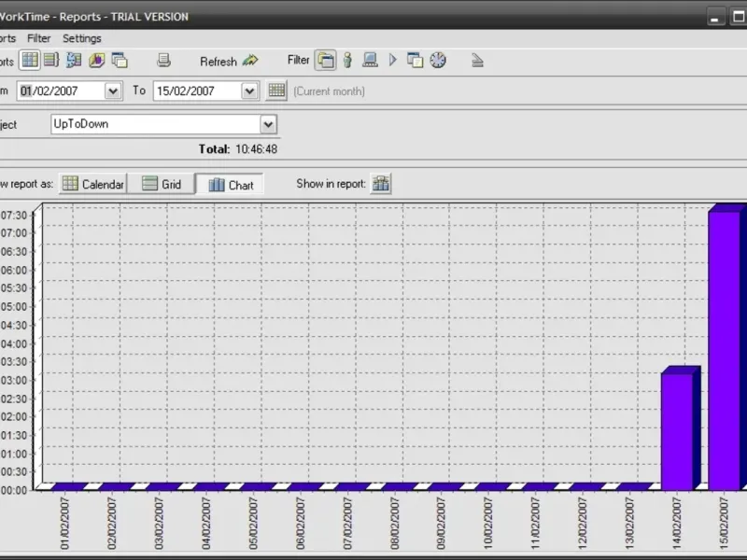
Task: Switch to the Calendar report view
Action: [93, 184]
